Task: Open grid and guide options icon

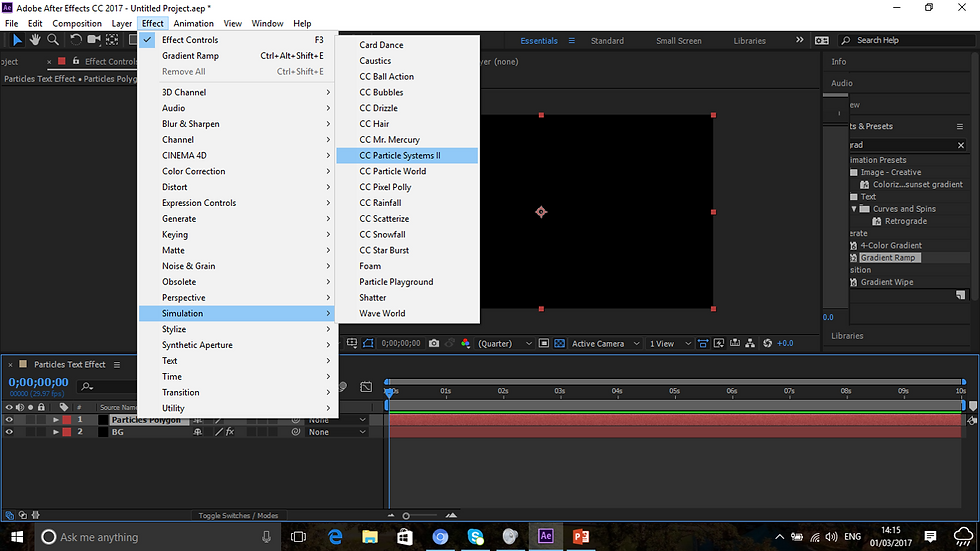Action: [352, 344]
